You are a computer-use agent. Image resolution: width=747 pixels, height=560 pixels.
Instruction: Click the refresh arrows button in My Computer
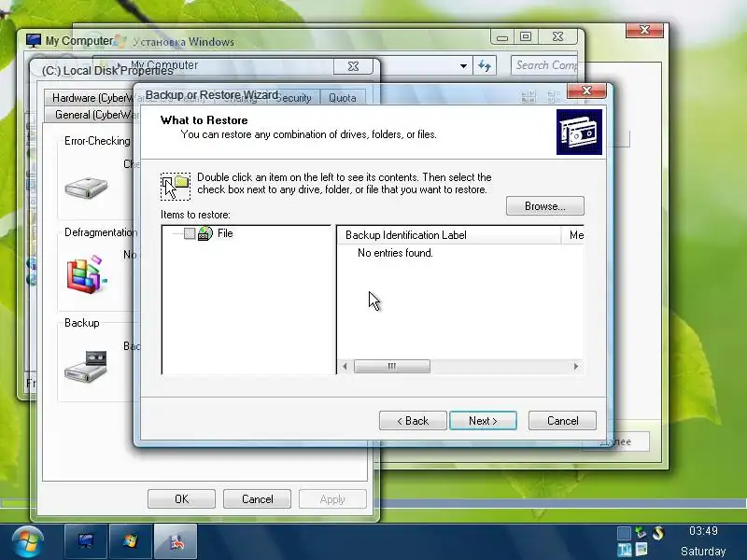point(485,65)
